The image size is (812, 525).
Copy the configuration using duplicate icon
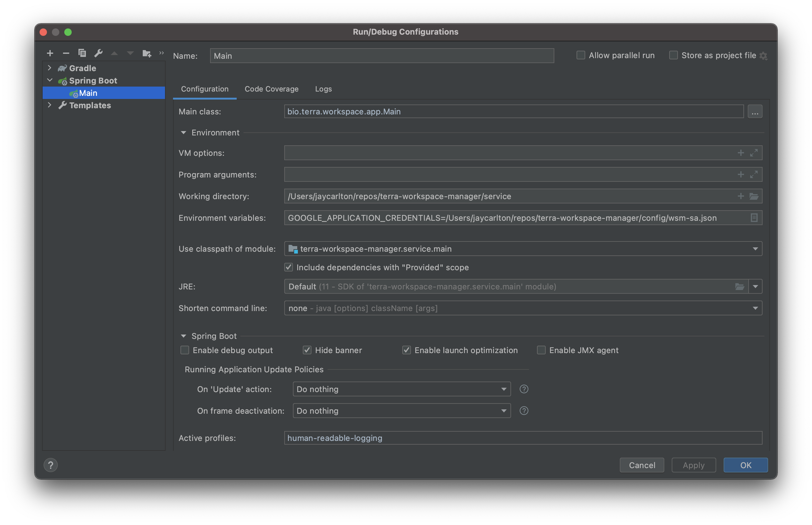(x=82, y=53)
